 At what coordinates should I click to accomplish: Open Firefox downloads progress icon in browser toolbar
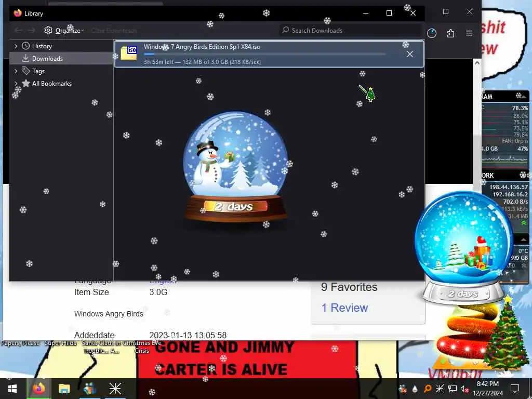(x=432, y=33)
